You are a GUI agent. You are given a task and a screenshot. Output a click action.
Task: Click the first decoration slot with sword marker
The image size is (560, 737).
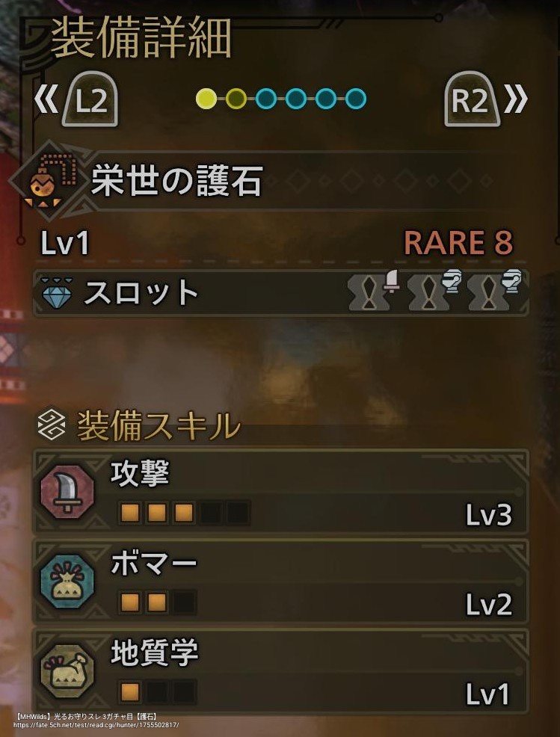[373, 291]
